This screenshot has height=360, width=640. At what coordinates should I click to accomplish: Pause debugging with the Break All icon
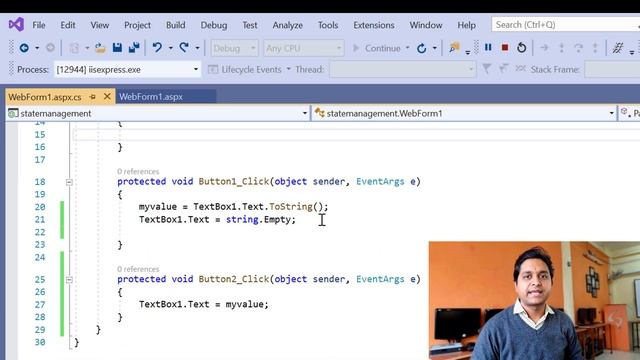[488, 48]
